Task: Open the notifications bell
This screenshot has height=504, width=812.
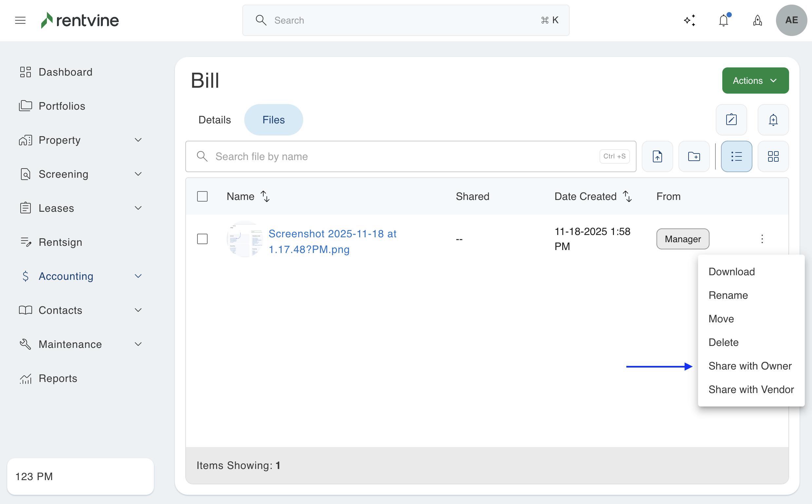Action: (x=723, y=20)
